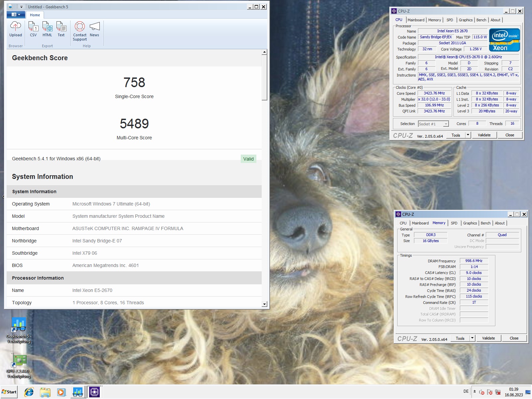
Task: Open Windows Explorer from taskbar
Action: pos(45,392)
